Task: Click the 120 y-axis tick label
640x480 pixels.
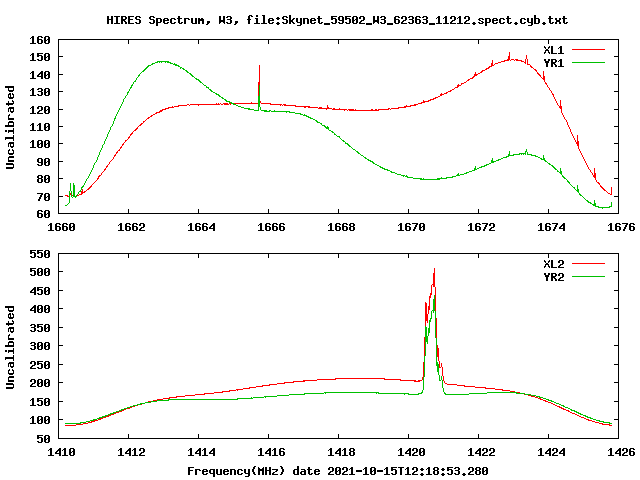Action: [x=40, y=110]
